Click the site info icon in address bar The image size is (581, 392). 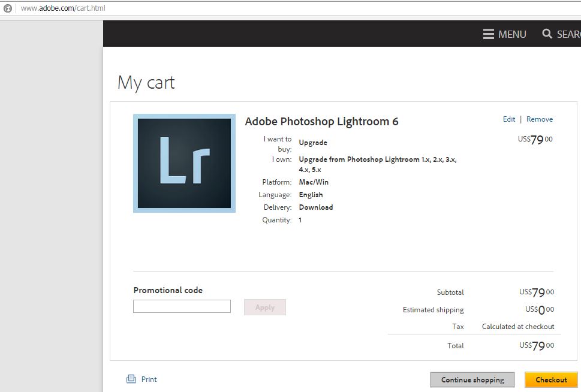(7, 8)
